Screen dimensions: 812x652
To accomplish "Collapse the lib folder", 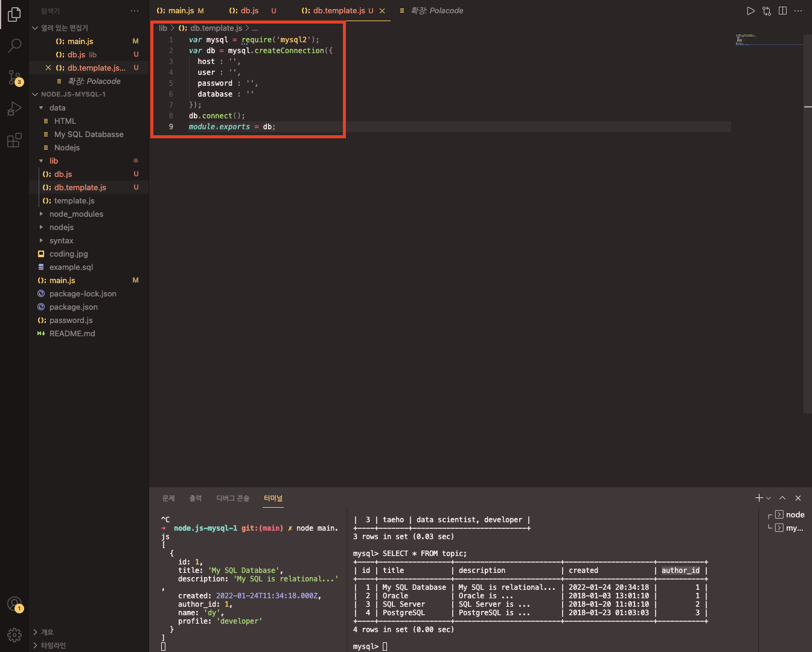I will [89, 161].
